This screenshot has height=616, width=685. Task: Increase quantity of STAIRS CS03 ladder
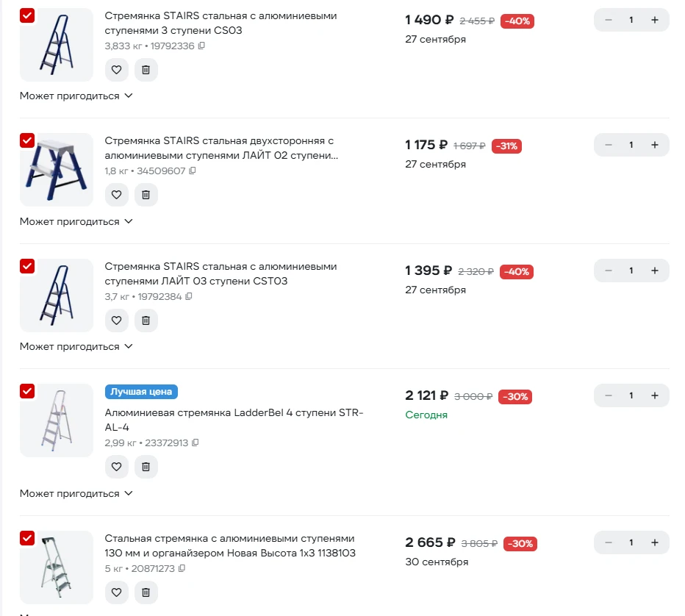click(654, 20)
